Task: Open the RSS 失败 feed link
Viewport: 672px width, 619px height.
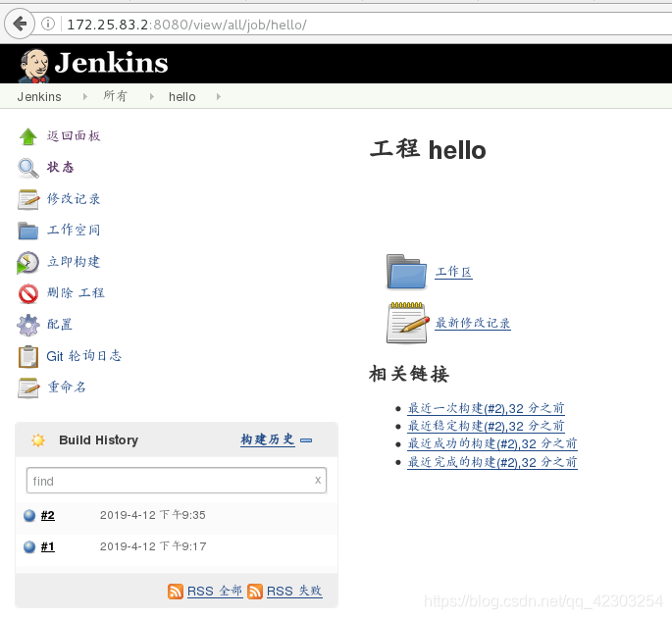Action: 294,592
